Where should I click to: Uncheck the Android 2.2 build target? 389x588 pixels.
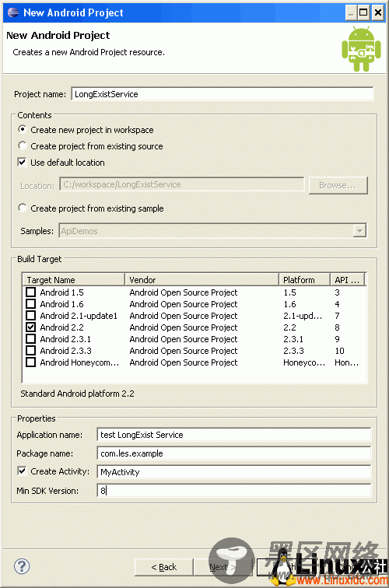point(31,327)
